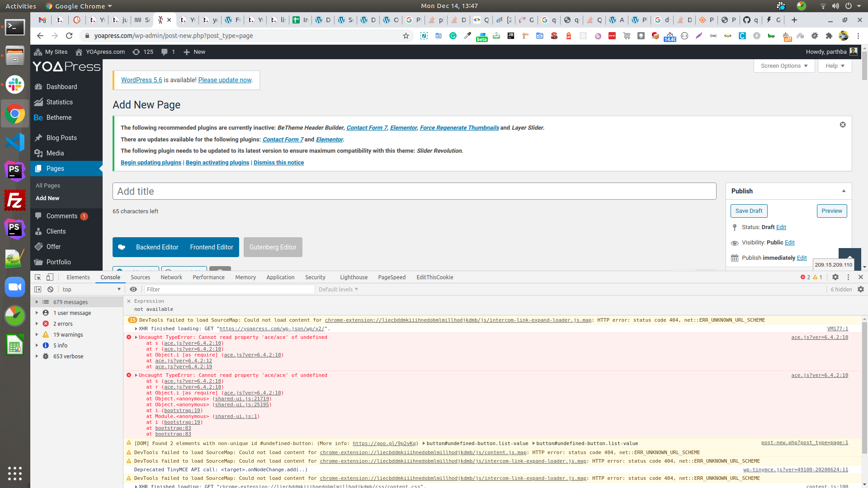
Task: Switch to DevTools Elements tab
Action: 78,277
